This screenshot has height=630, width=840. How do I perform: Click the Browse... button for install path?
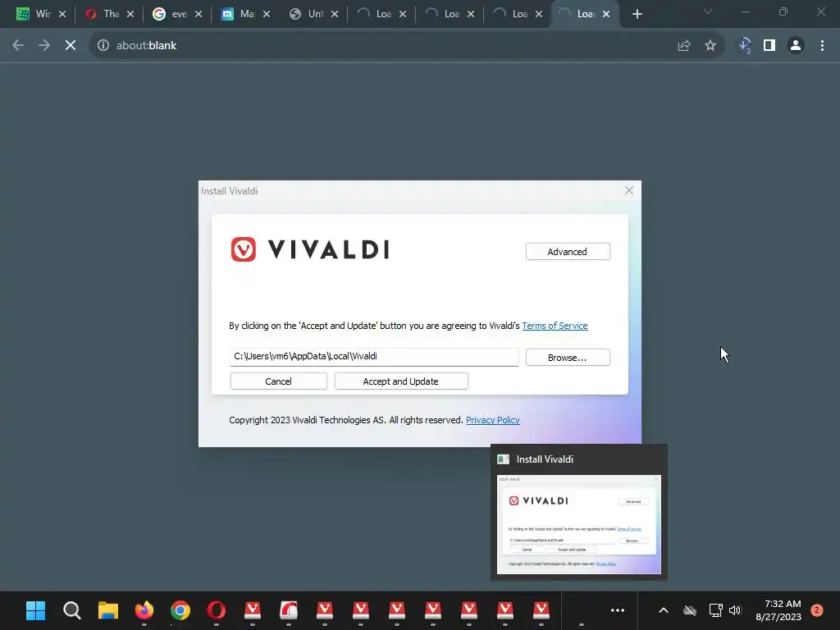pyautogui.click(x=568, y=358)
